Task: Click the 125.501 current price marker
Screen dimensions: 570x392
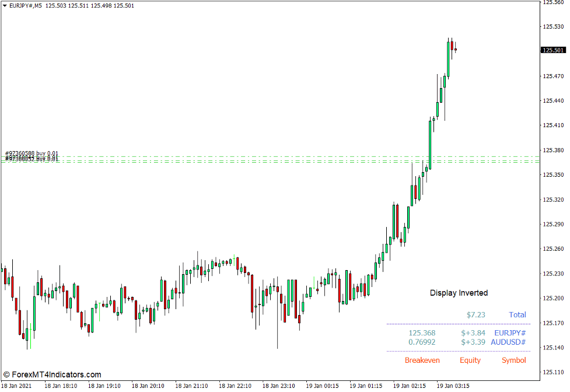Action: click(x=553, y=50)
